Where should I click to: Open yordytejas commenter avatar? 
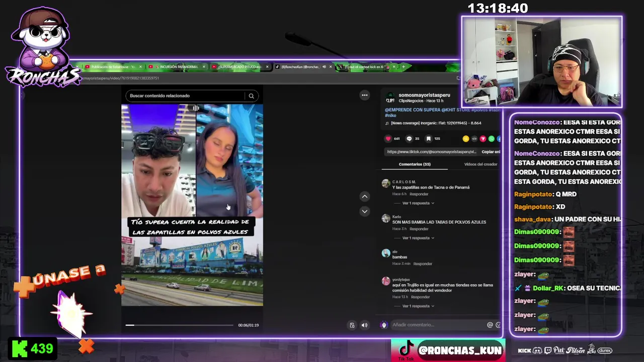point(386,282)
